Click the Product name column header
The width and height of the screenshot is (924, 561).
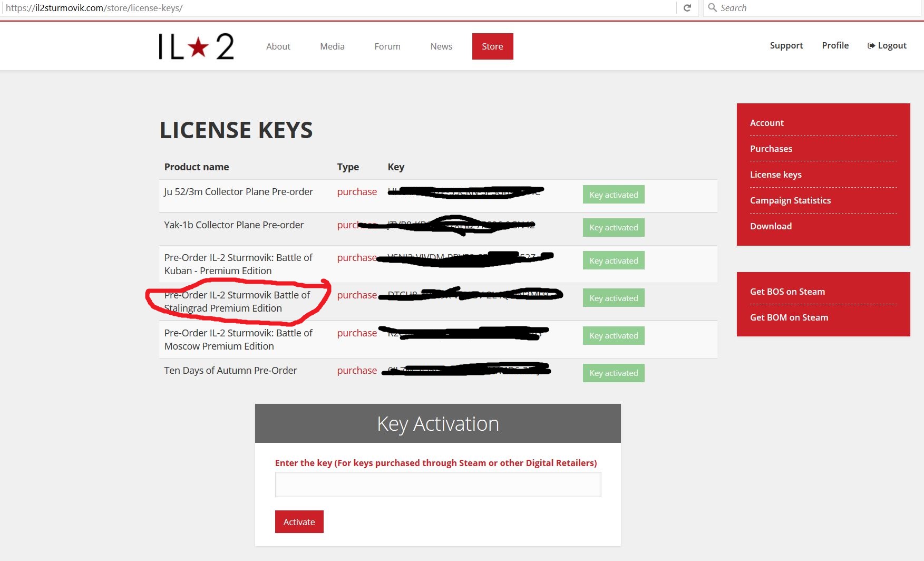pyautogui.click(x=197, y=167)
